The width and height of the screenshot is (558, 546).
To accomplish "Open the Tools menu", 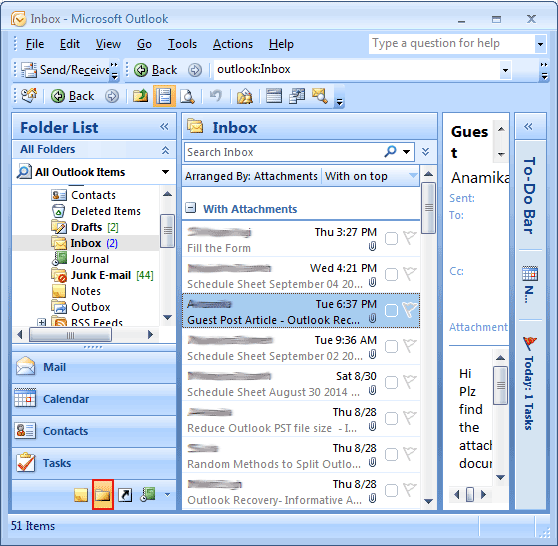I will point(182,44).
